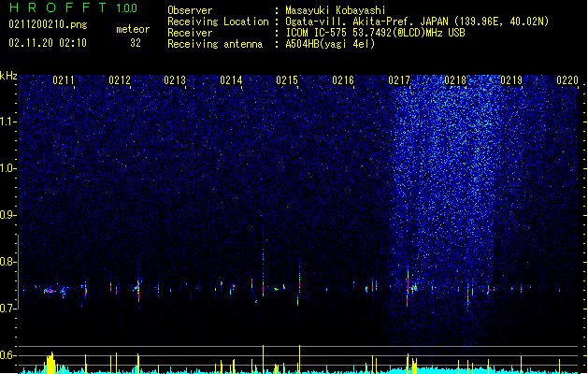Viewport: 588px width, 374px height.
Task: Click the 0.7 frequency axis label
Action: pos(7,309)
